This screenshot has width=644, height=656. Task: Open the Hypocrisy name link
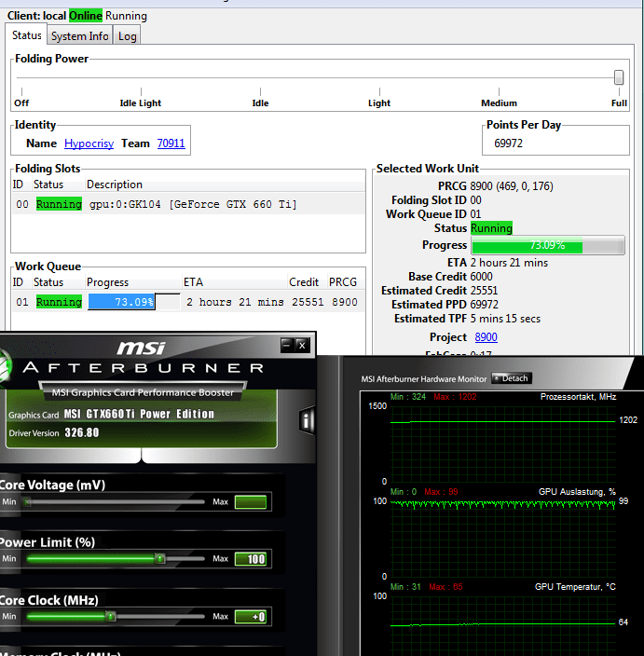pyautogui.click(x=89, y=143)
